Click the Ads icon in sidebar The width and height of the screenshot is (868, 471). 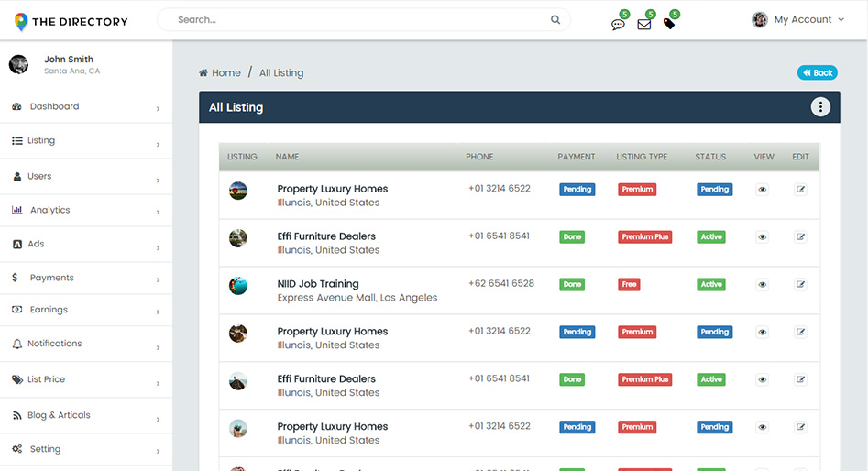pos(17,244)
